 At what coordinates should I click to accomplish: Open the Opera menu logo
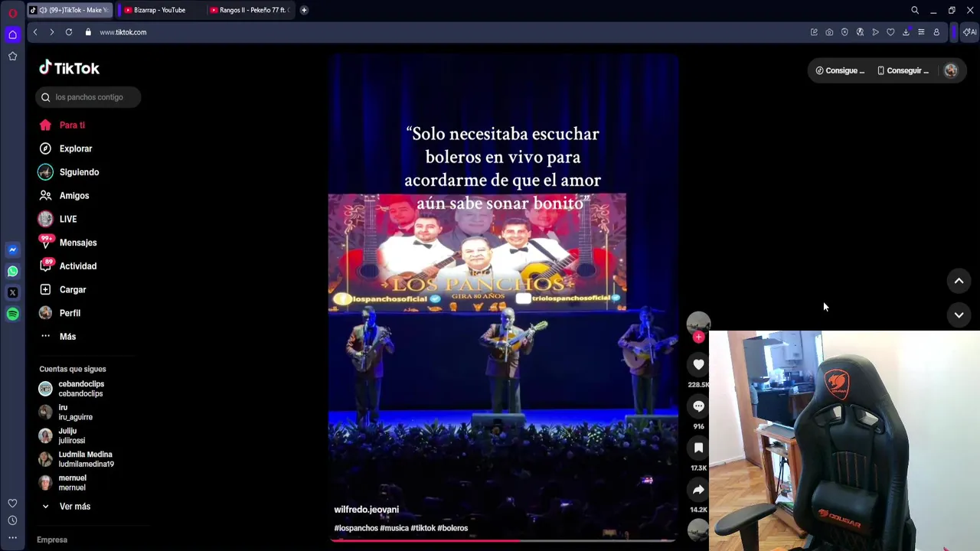13,12
